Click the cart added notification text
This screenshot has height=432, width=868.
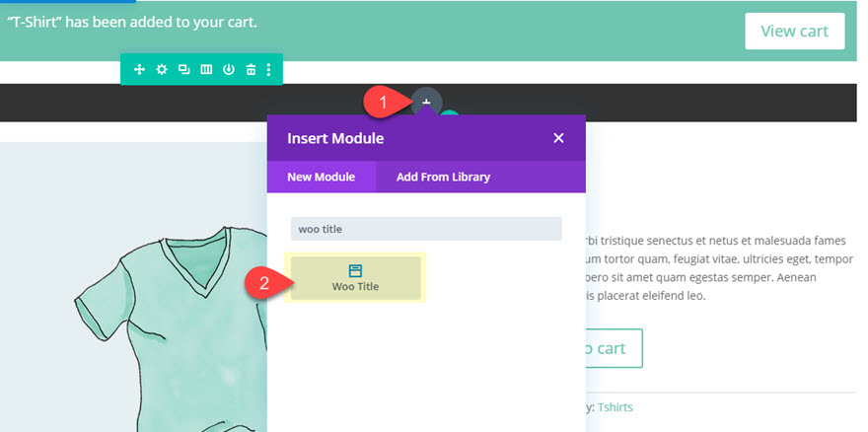coord(132,23)
